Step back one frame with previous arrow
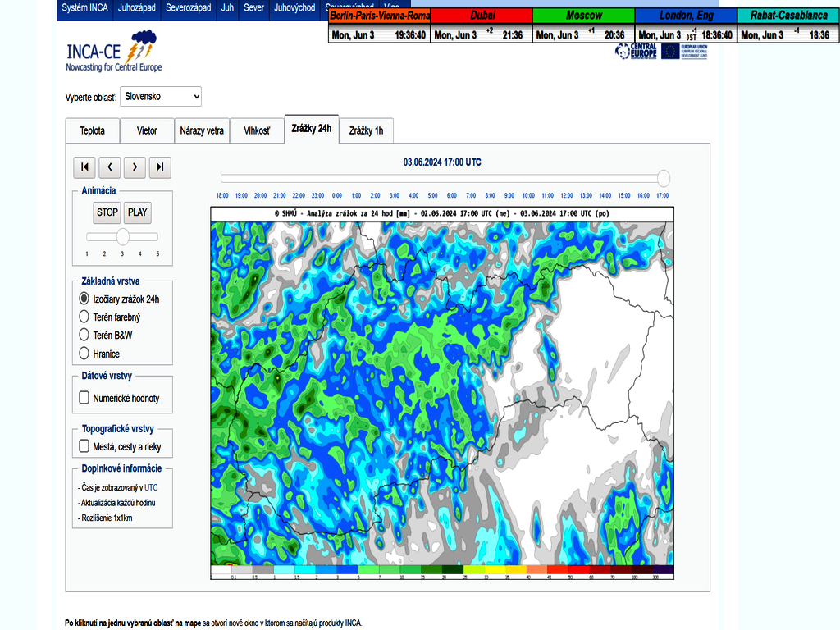 coord(110,167)
